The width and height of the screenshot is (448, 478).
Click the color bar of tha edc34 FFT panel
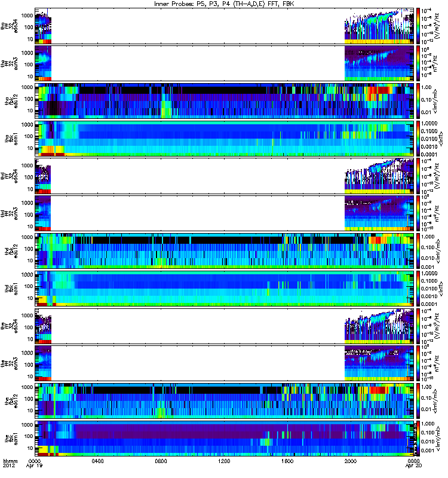click(x=418, y=26)
